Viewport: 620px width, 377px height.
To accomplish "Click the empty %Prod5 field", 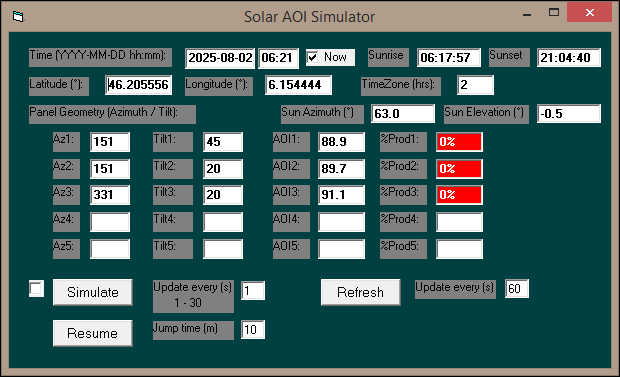I will point(459,249).
